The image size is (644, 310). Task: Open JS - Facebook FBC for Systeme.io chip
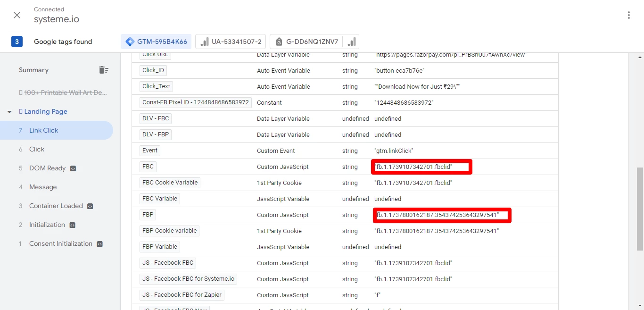pyautogui.click(x=188, y=279)
